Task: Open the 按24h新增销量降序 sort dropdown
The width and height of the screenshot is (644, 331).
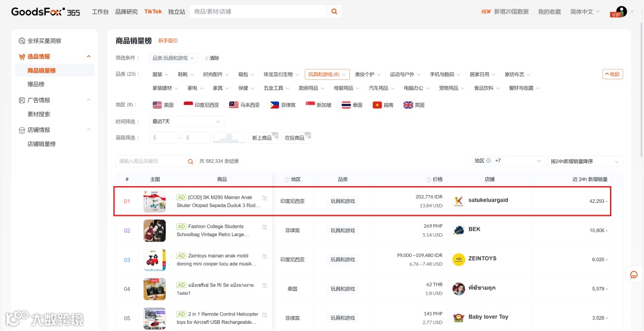Action: pyautogui.click(x=585, y=162)
